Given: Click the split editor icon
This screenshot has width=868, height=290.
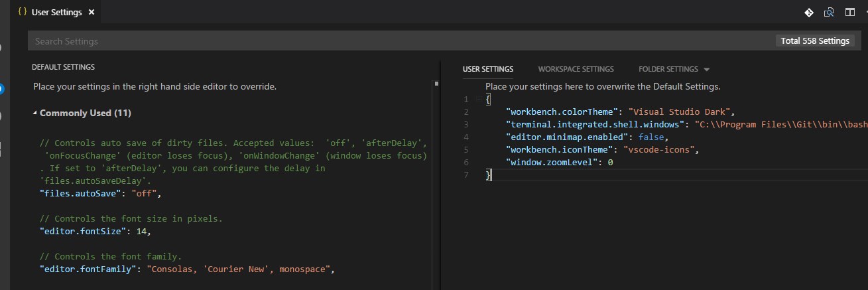Looking at the screenshot, I should tap(849, 13).
